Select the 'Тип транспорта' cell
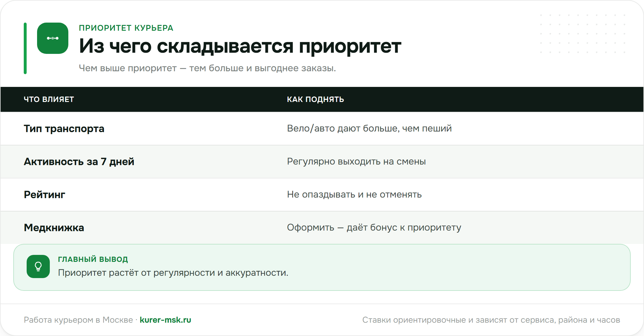This screenshot has height=336, width=644. click(x=64, y=129)
